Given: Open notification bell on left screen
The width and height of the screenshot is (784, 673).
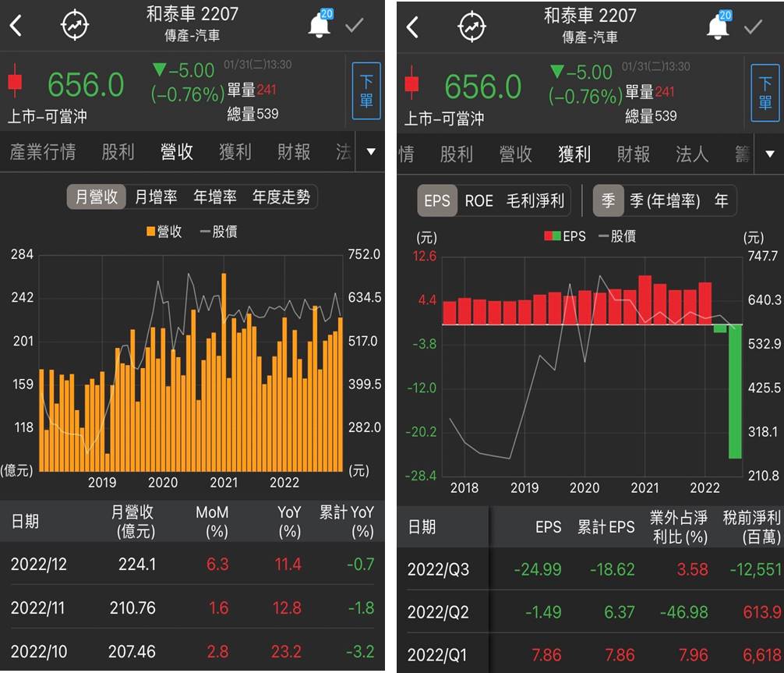Looking at the screenshot, I should pyautogui.click(x=319, y=26).
